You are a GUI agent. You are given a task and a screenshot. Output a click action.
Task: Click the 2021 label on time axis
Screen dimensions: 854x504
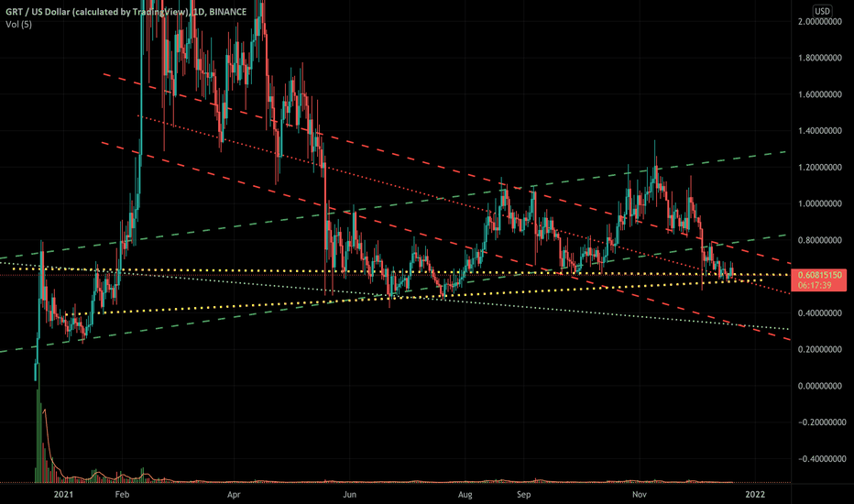(x=63, y=495)
